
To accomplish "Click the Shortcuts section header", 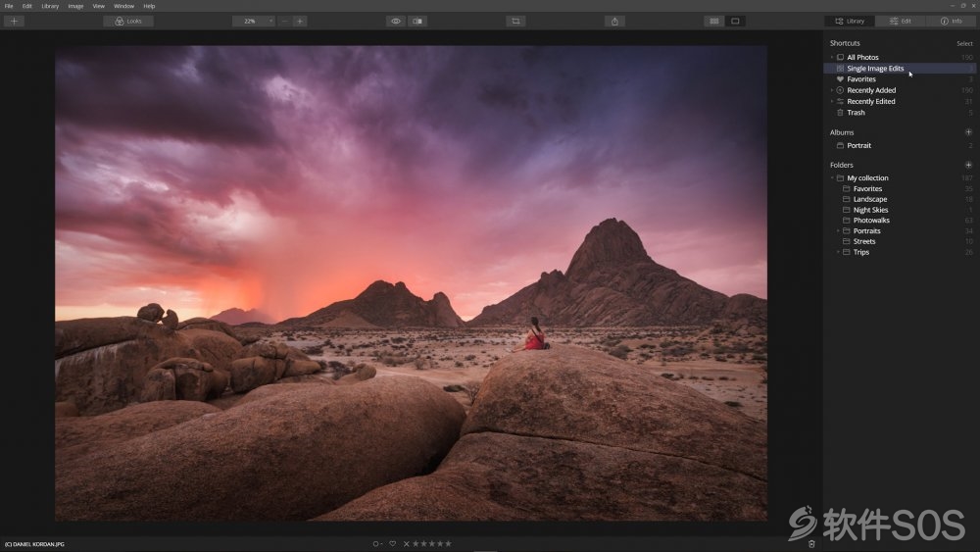I will [845, 44].
